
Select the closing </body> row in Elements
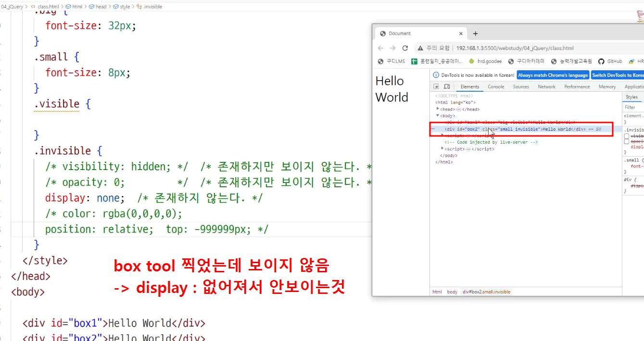tap(449, 156)
